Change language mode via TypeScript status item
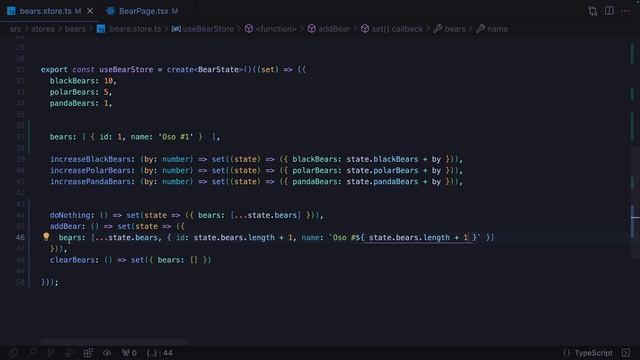This screenshot has width=640, height=360. (x=593, y=353)
